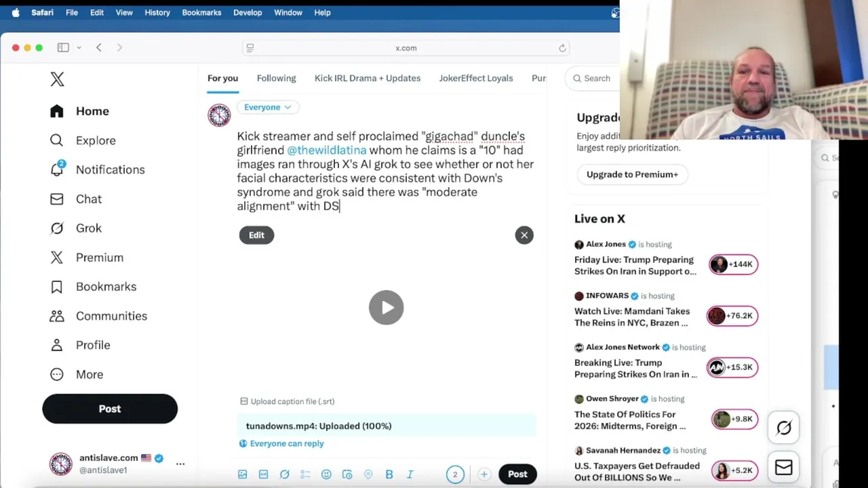Open the Everyone audience dropdown
The image size is (868, 488).
click(x=267, y=107)
